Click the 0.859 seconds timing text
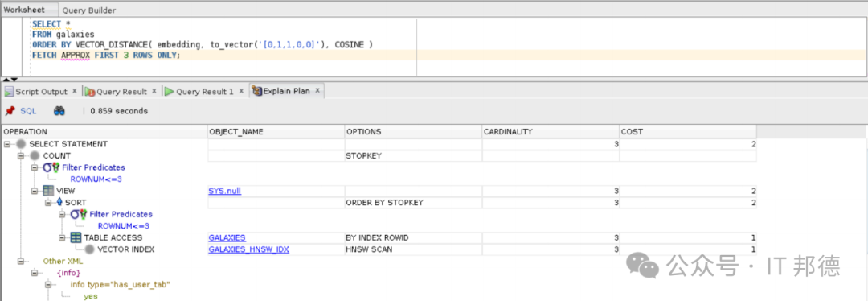 pyautogui.click(x=119, y=111)
